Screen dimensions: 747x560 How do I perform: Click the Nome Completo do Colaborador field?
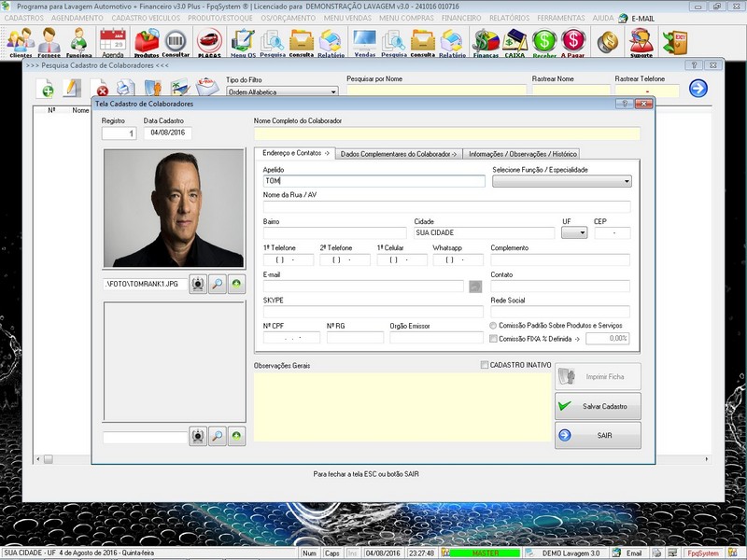pyautogui.click(x=447, y=133)
